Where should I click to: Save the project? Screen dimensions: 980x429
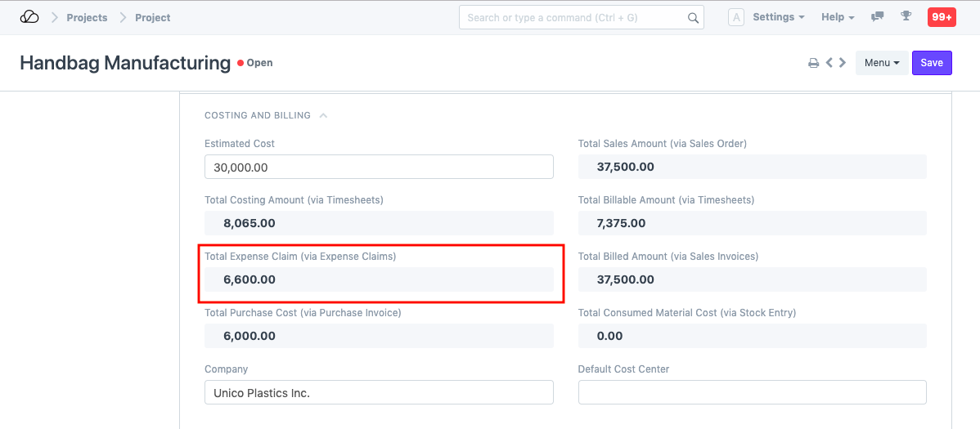tap(932, 63)
